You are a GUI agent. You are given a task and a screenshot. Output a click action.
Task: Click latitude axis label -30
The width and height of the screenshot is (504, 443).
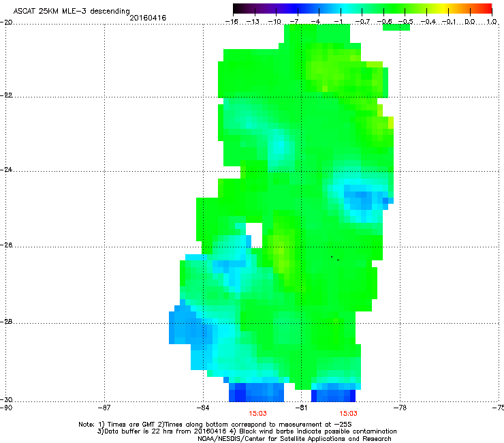(6, 399)
